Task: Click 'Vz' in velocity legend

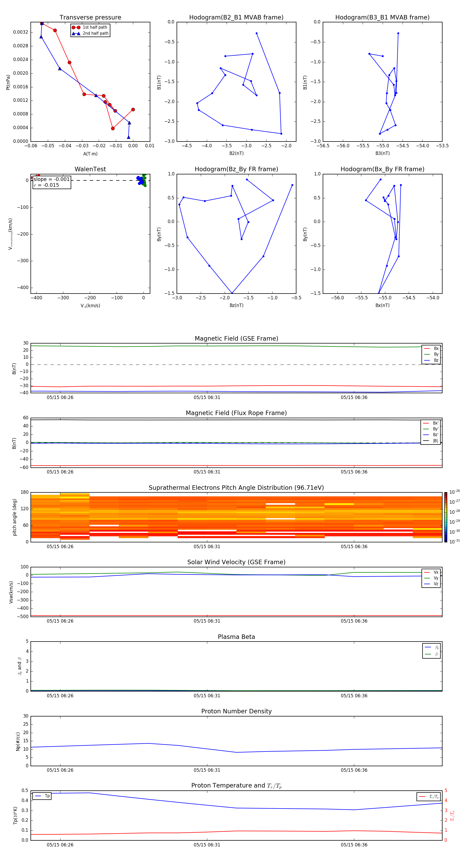Action: click(431, 584)
